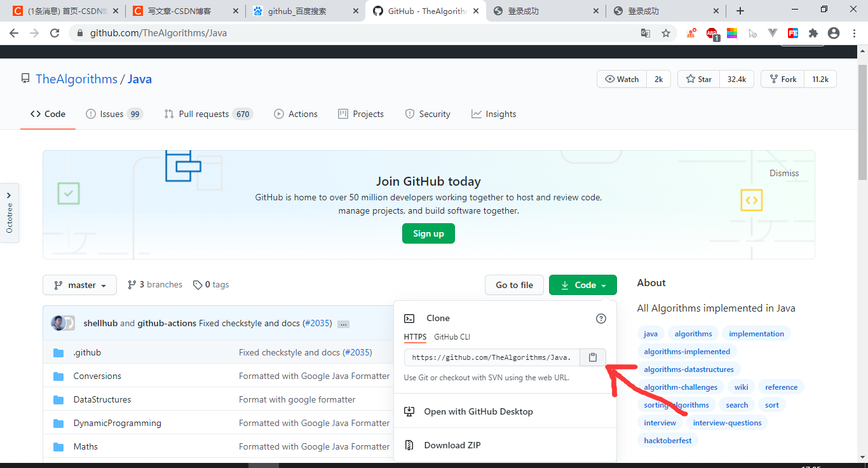Copy the clone URL with clipboard icon
Screen dimensions: 868x468
593,357
